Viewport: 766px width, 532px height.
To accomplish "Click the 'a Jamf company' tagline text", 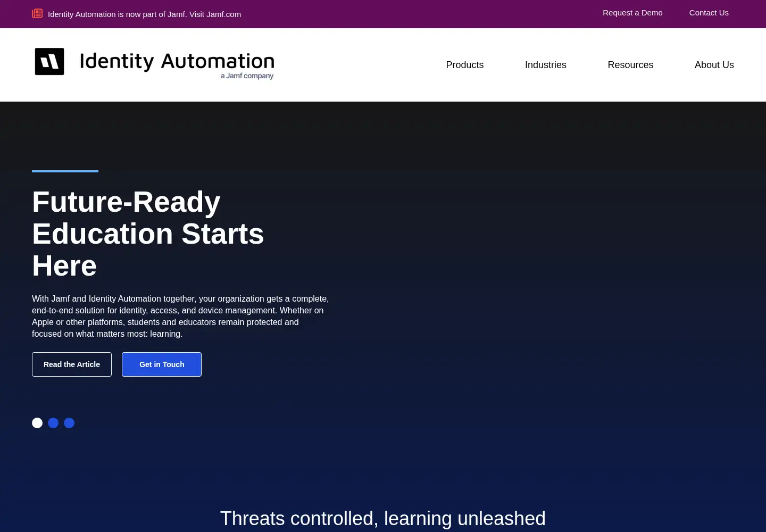I will pos(247,76).
